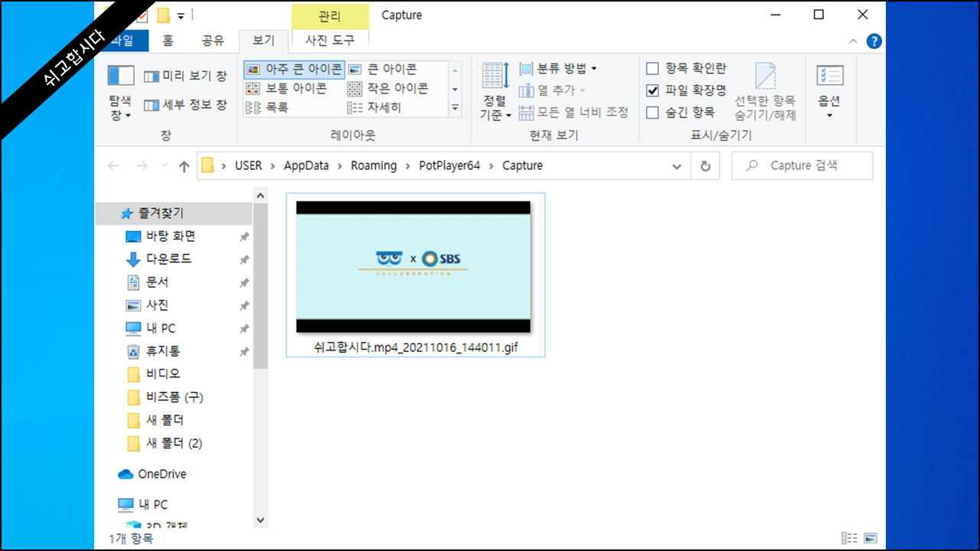Switch to the 보기 ribbon tab
Screen dimensions: 980x551
coord(263,41)
